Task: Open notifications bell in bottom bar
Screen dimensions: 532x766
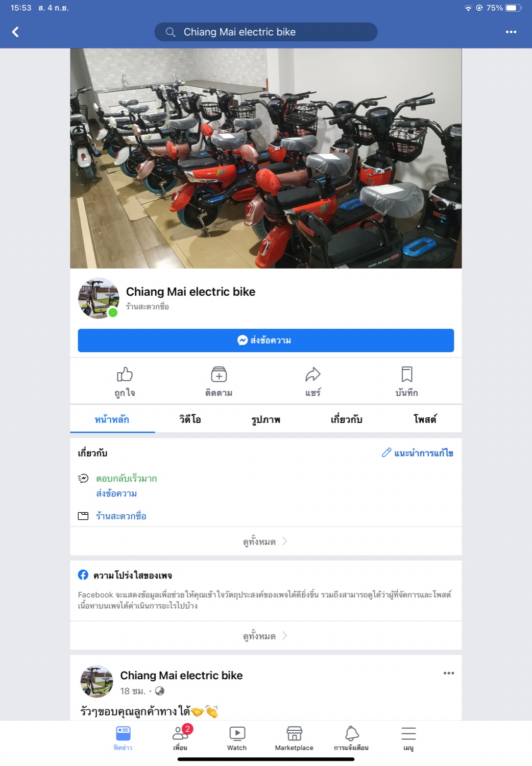Action: [351, 738]
